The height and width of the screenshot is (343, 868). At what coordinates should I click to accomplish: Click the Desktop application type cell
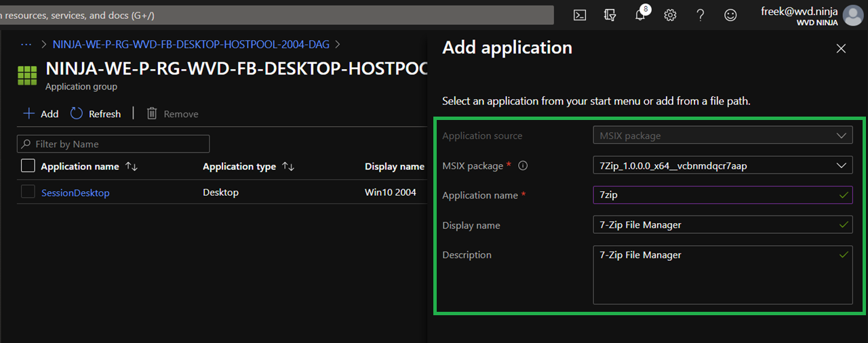[221, 193]
